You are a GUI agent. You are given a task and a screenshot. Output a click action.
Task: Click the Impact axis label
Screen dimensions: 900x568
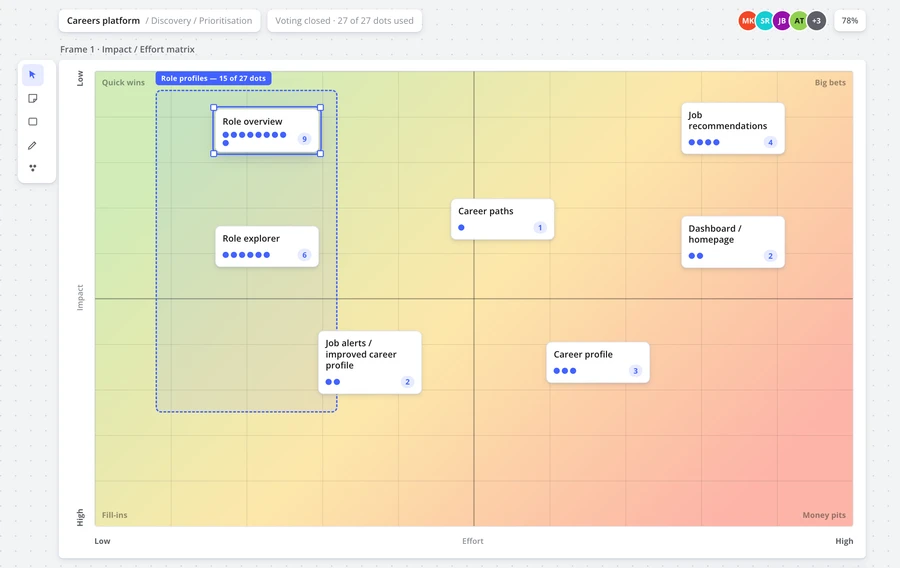(x=80, y=298)
